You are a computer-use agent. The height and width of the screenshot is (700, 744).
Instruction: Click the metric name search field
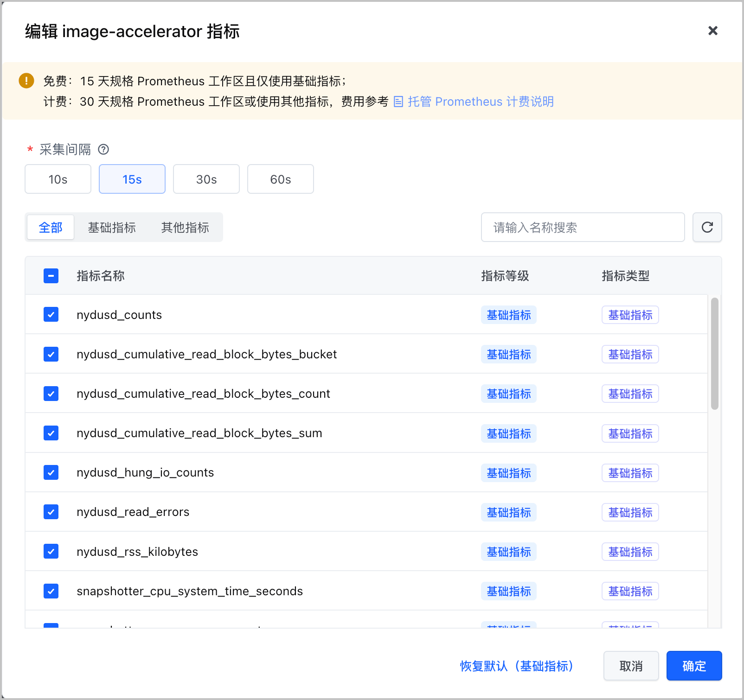[583, 227]
